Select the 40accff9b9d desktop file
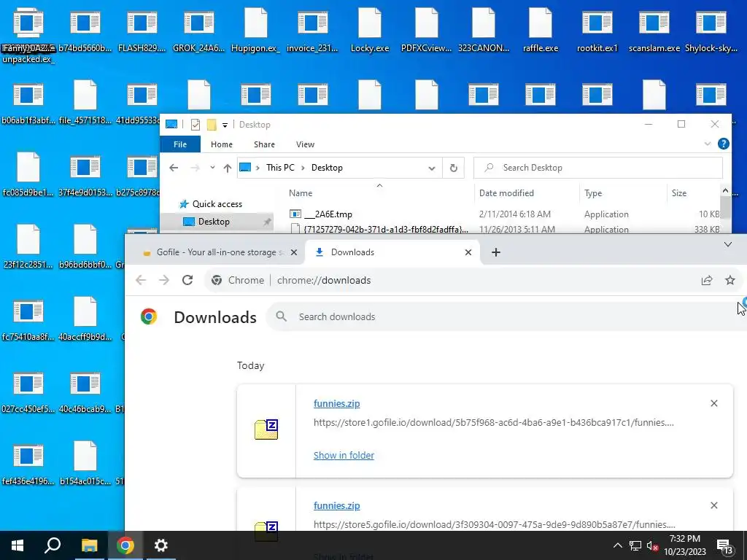The image size is (747, 560). click(x=85, y=319)
